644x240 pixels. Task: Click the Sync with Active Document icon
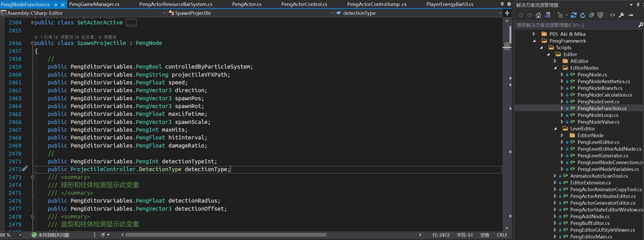[574, 15]
